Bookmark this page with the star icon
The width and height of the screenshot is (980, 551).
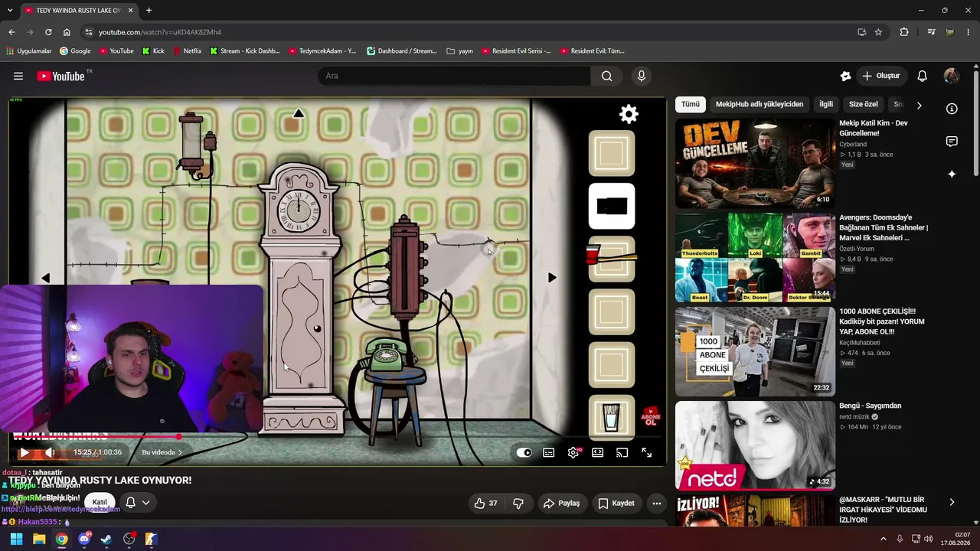click(x=878, y=32)
